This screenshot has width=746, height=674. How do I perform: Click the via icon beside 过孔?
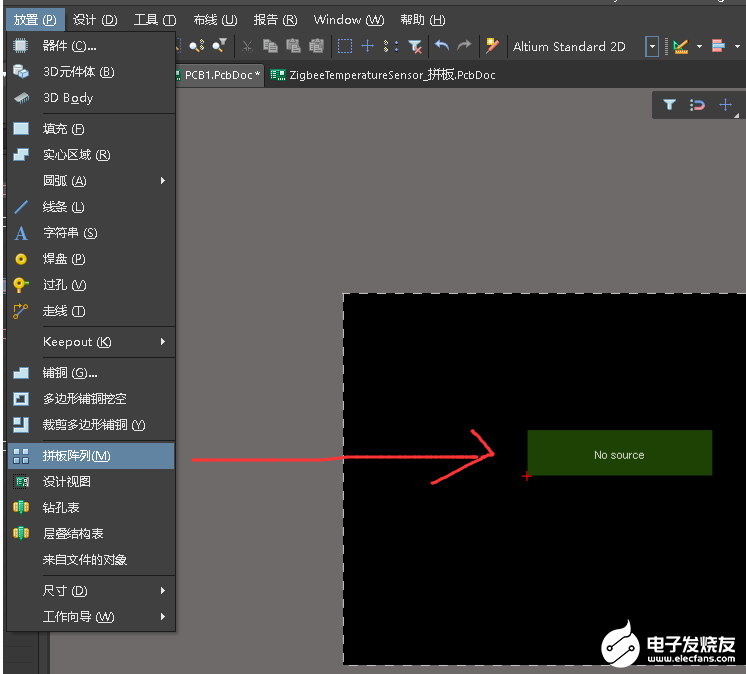tap(20, 285)
